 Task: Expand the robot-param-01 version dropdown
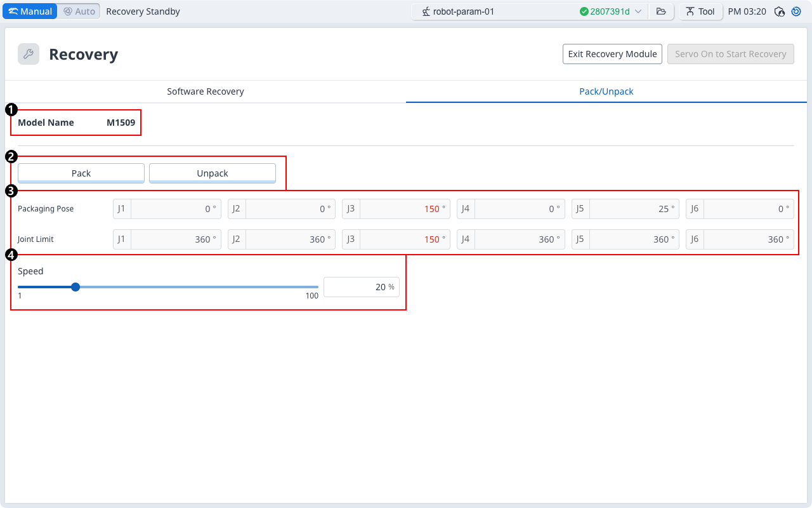tap(638, 11)
